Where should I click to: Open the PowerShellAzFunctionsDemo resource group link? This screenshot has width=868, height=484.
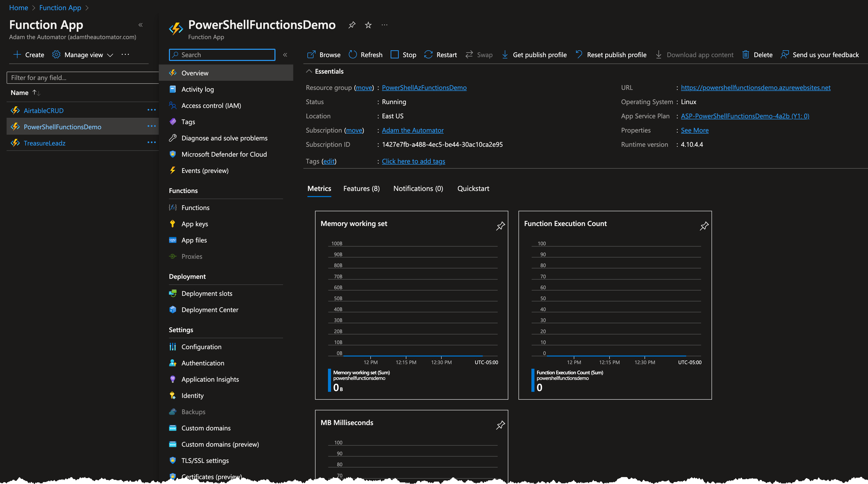[x=423, y=87]
